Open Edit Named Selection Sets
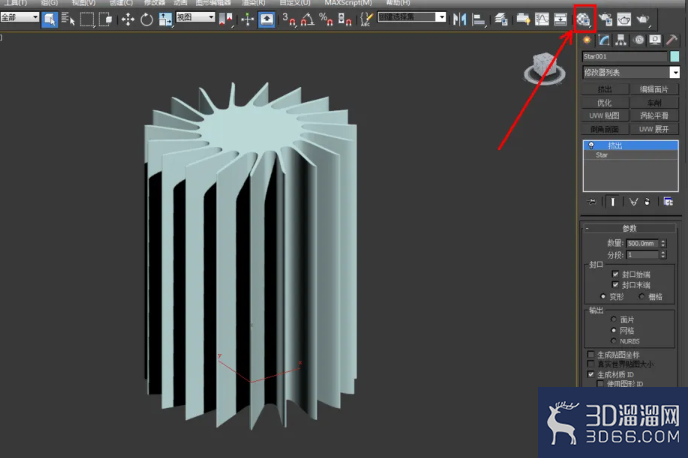The height and width of the screenshot is (458, 688). [366, 19]
